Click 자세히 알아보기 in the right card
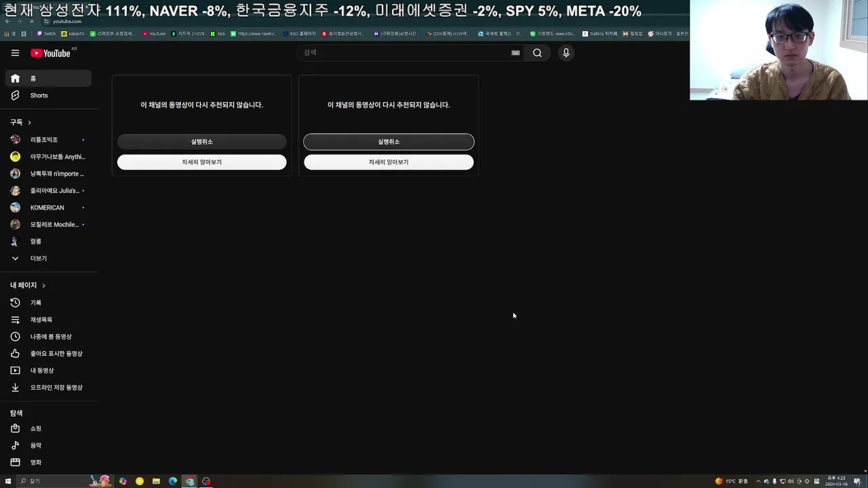Image resolution: width=868 pixels, height=488 pixels. click(x=389, y=162)
